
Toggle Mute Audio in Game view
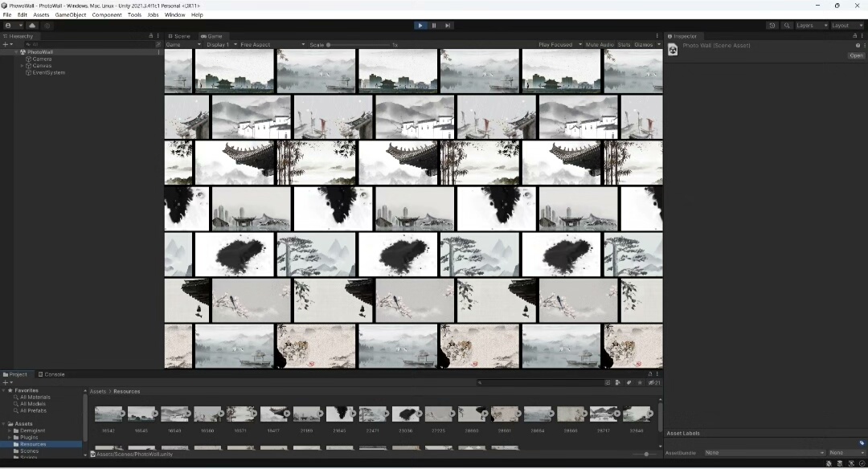(x=600, y=45)
